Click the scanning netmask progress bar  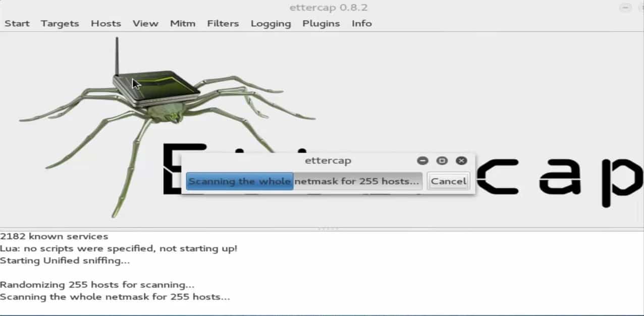pos(304,181)
